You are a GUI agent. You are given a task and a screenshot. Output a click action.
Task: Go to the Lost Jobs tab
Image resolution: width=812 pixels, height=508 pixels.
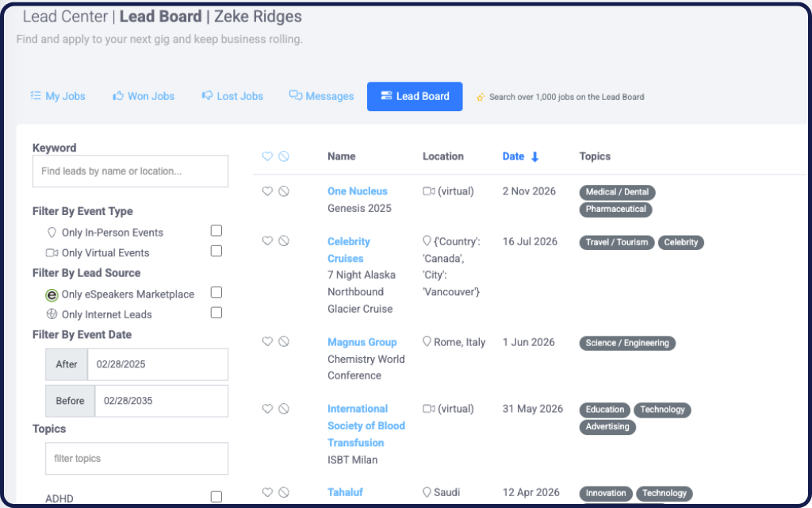[x=232, y=96]
